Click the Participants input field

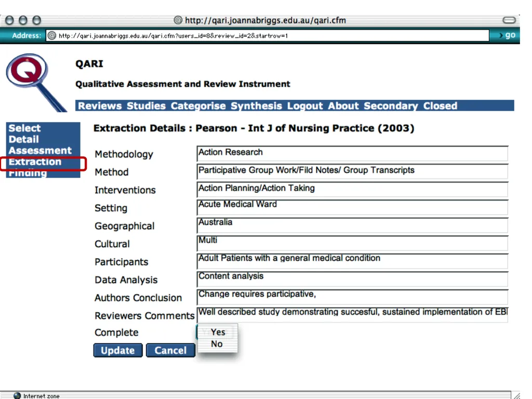352,261
